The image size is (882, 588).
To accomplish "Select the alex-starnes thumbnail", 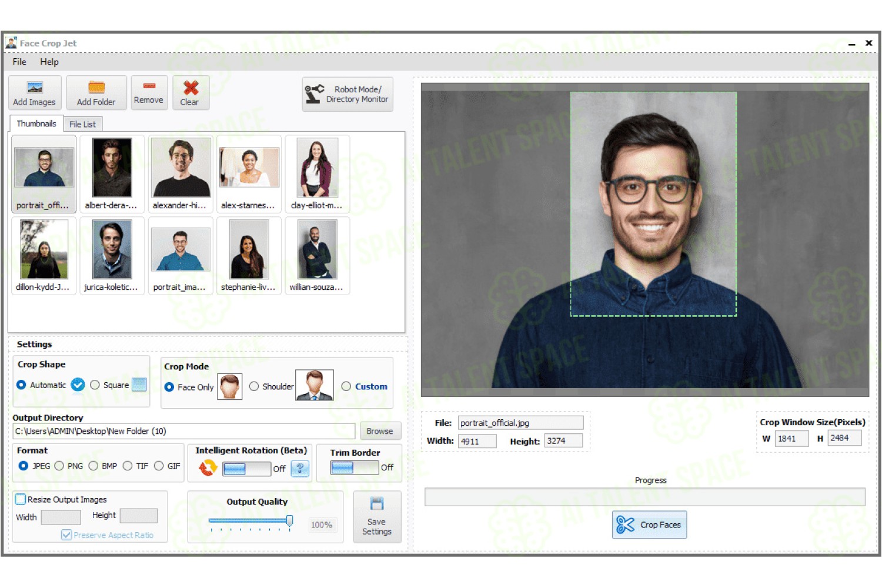I will coord(249,174).
